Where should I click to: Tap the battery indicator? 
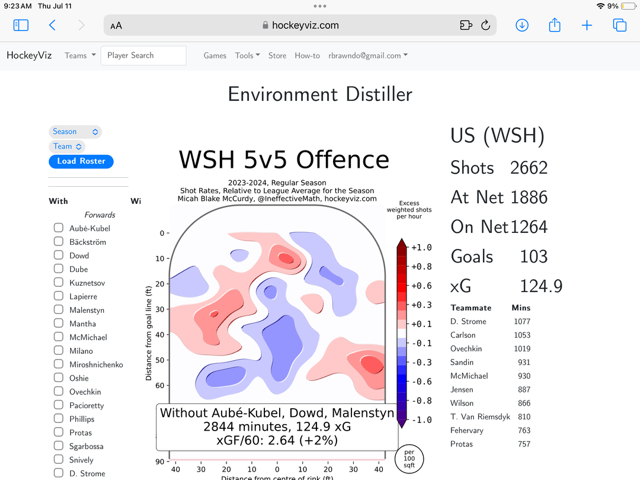628,6
